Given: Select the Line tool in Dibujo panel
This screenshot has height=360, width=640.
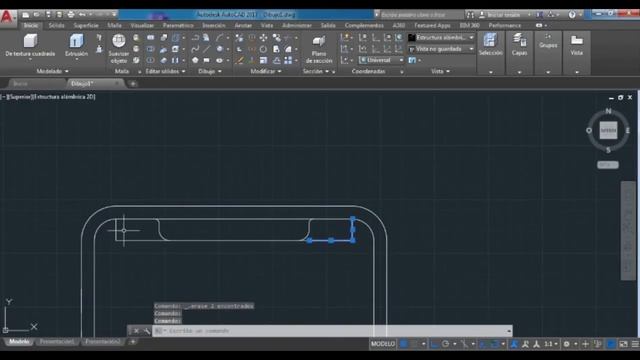Looking at the screenshot, I should pyautogui.click(x=207, y=49).
